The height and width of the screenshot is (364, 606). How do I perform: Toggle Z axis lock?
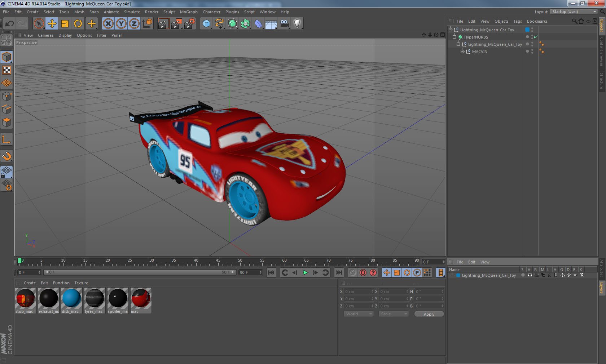[134, 24]
